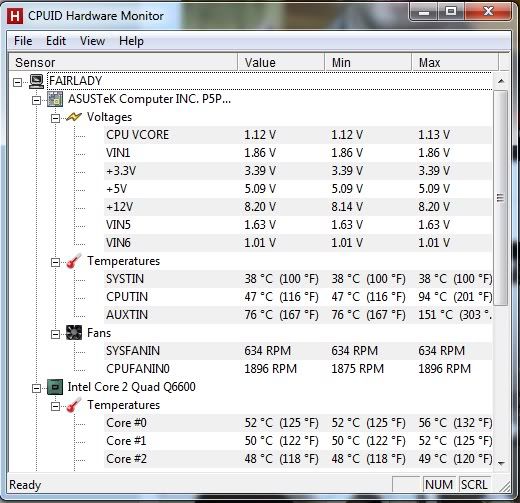Click the Max column header
Image resolution: width=520 pixels, height=503 pixels.
pos(455,62)
